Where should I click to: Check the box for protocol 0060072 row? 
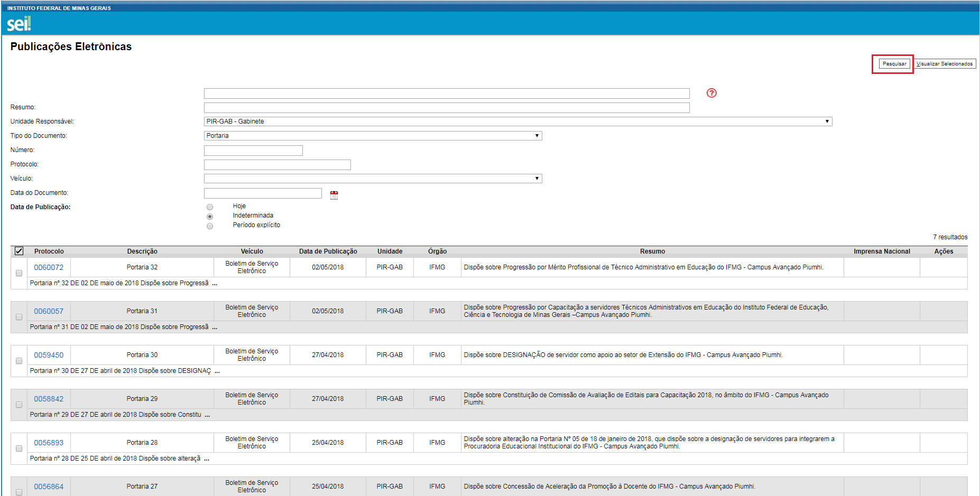coord(19,273)
